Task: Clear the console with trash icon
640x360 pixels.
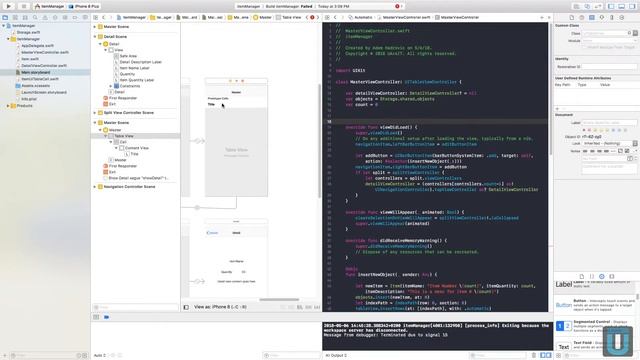Action: [534, 356]
